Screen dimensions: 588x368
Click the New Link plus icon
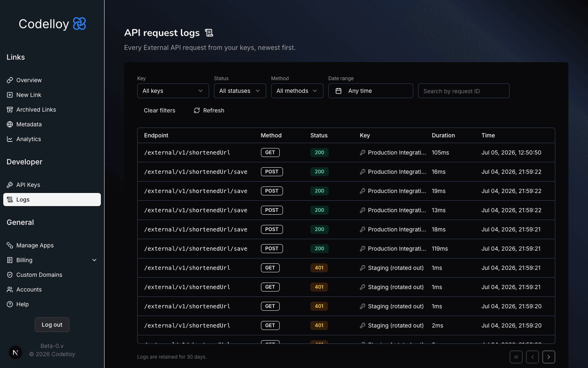(10, 95)
